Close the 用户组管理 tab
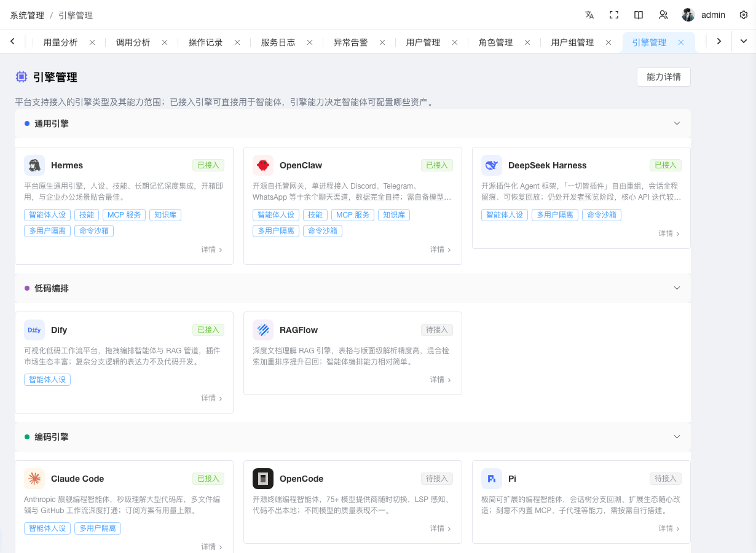 coord(608,42)
